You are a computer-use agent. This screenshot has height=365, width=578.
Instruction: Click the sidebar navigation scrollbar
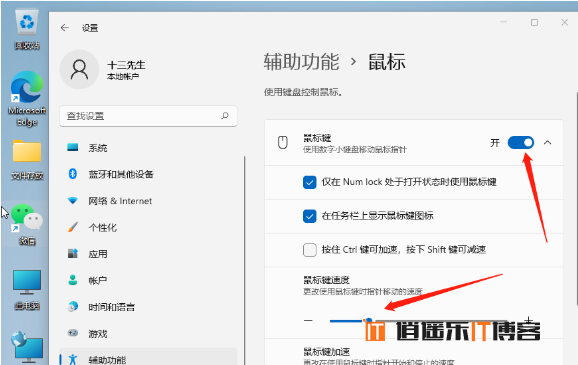click(244, 260)
